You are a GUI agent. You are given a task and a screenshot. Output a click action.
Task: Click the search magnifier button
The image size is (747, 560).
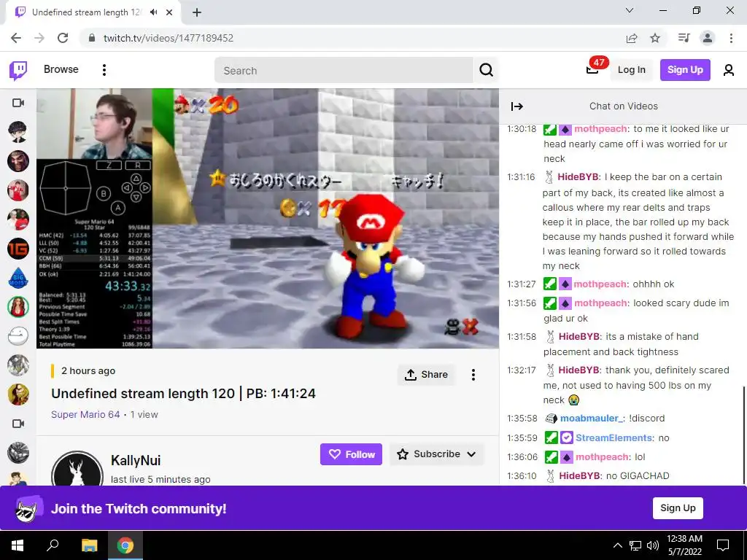pyautogui.click(x=486, y=71)
